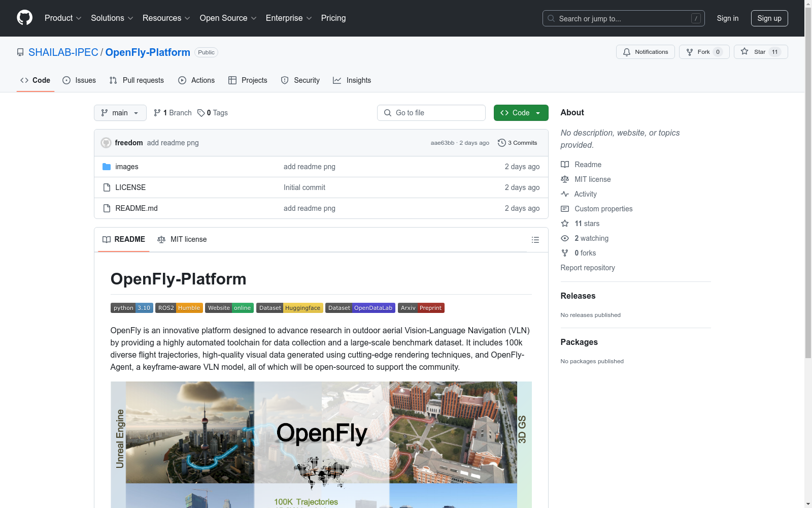Expand the Enterprise menu

289,18
